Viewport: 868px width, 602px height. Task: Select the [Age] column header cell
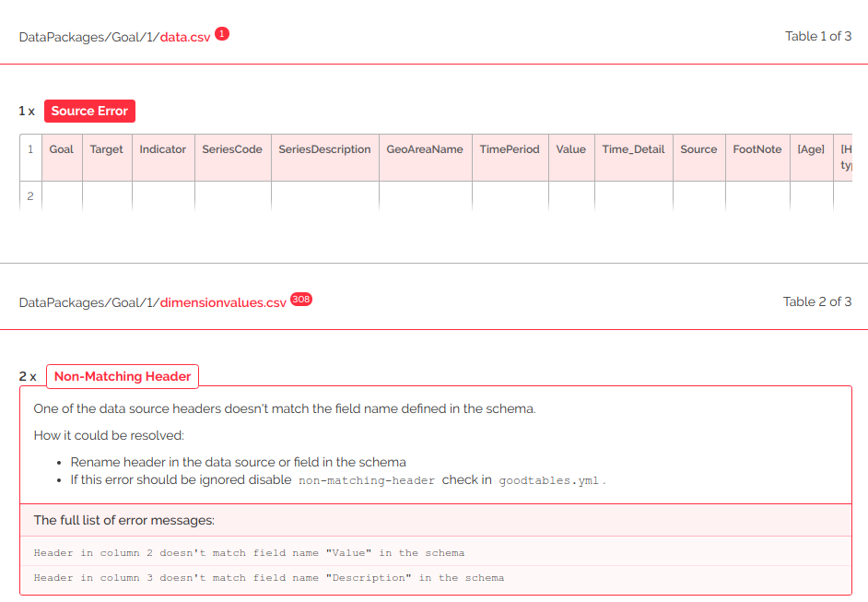(x=812, y=158)
